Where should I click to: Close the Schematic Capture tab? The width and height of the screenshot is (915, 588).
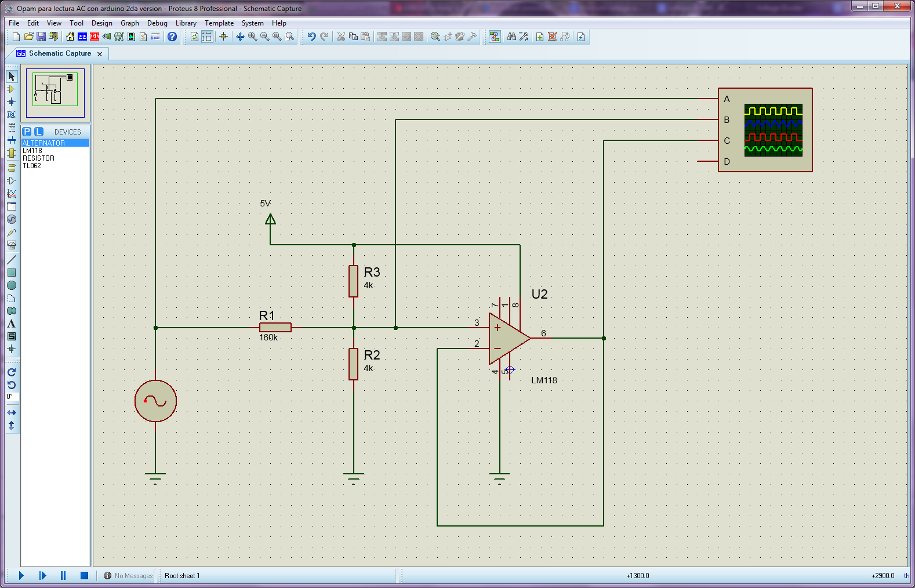pos(100,54)
